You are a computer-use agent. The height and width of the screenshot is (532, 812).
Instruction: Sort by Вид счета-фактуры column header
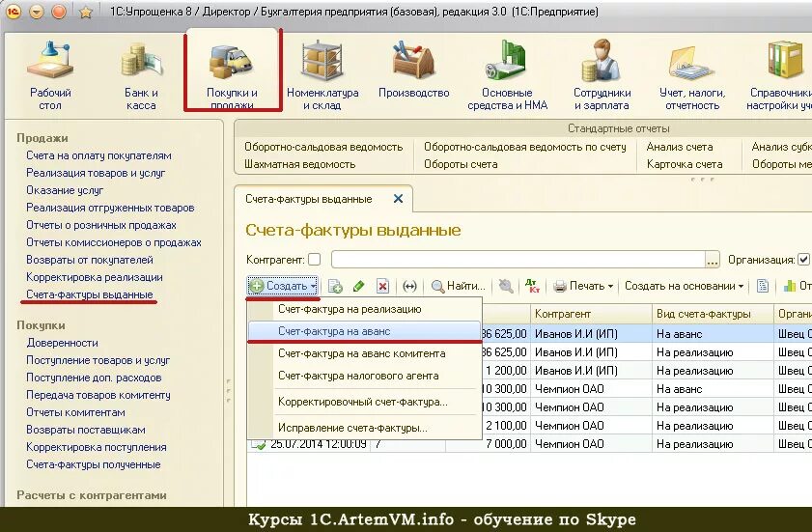[x=713, y=314]
